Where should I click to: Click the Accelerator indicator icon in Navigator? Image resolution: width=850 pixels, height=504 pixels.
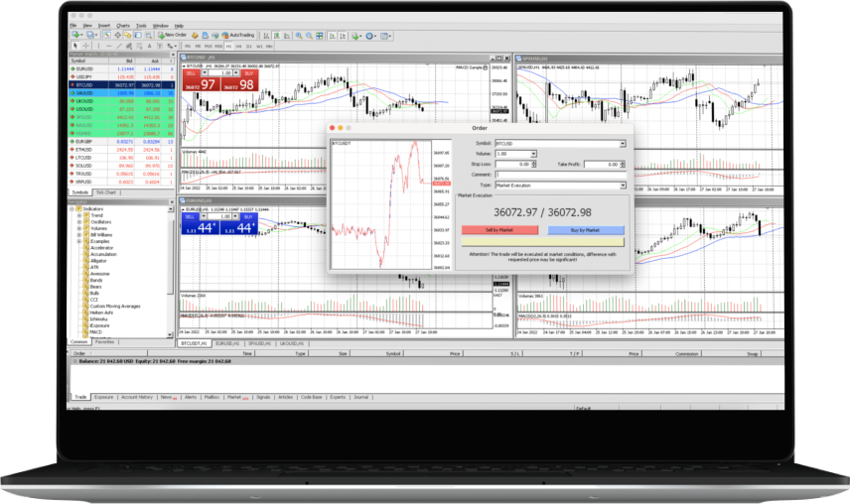tap(85, 247)
